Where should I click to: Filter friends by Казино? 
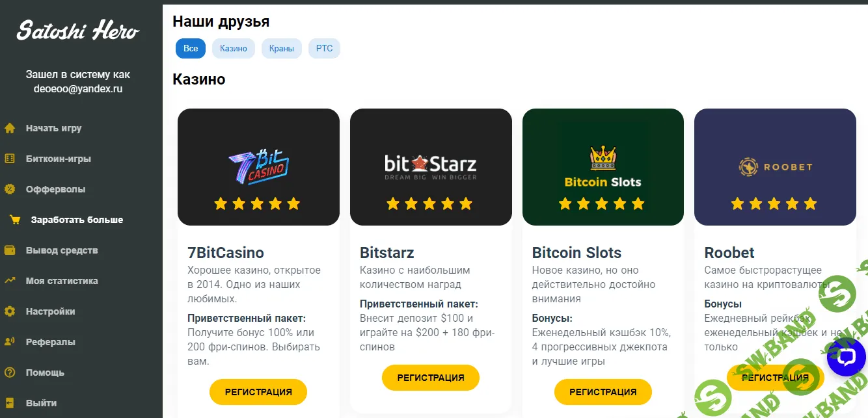point(234,49)
